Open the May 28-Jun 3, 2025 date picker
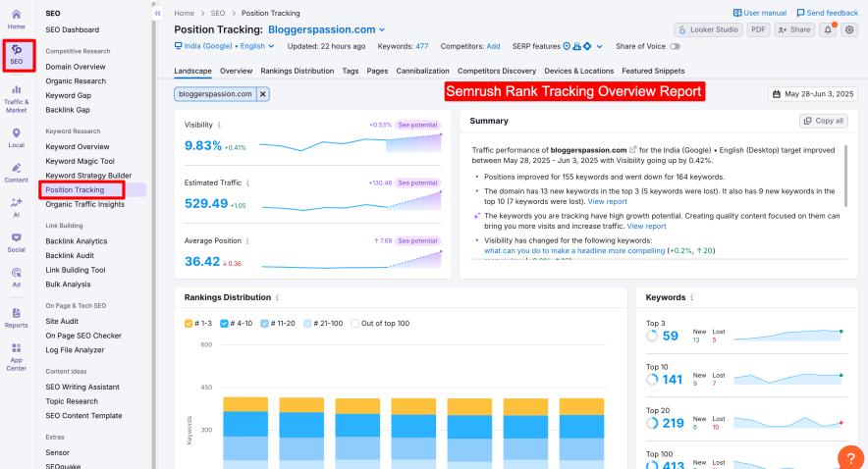Screen dimensions: 868x469 813,94
